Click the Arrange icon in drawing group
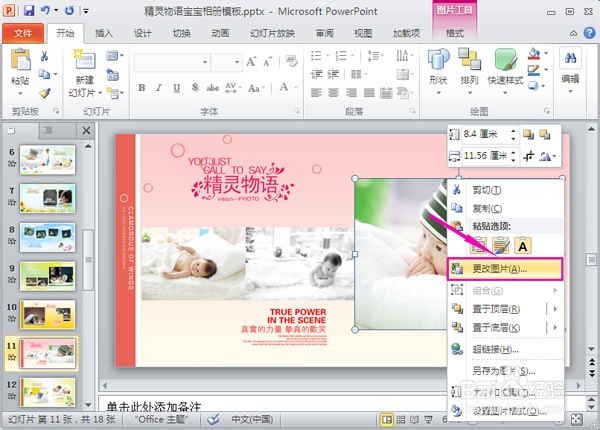This screenshot has height=430, width=600. [469, 59]
